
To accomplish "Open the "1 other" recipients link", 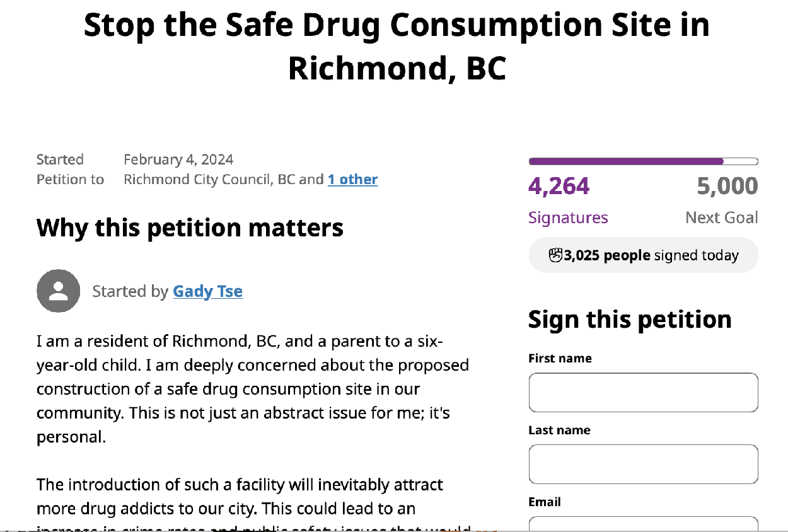I will pos(352,180).
